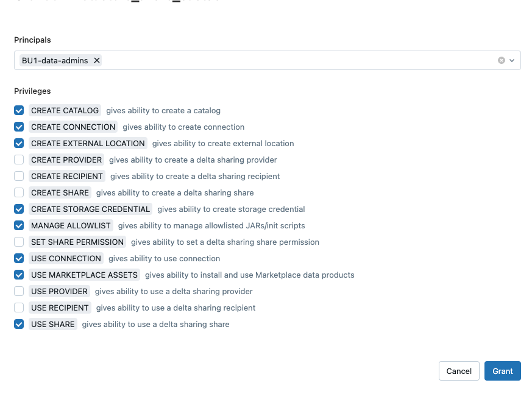Click inside the Principals input field
Viewport: 532px width, 394px height.
[293, 60]
